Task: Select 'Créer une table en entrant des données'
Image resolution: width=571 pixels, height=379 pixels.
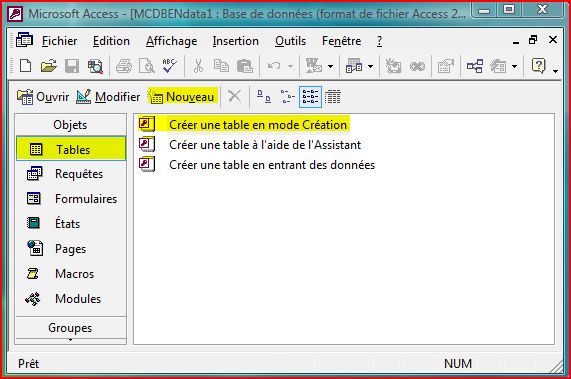Action: tap(257, 165)
